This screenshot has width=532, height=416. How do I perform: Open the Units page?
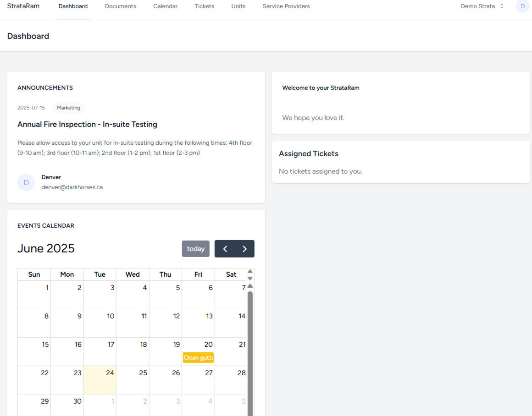pos(238,6)
